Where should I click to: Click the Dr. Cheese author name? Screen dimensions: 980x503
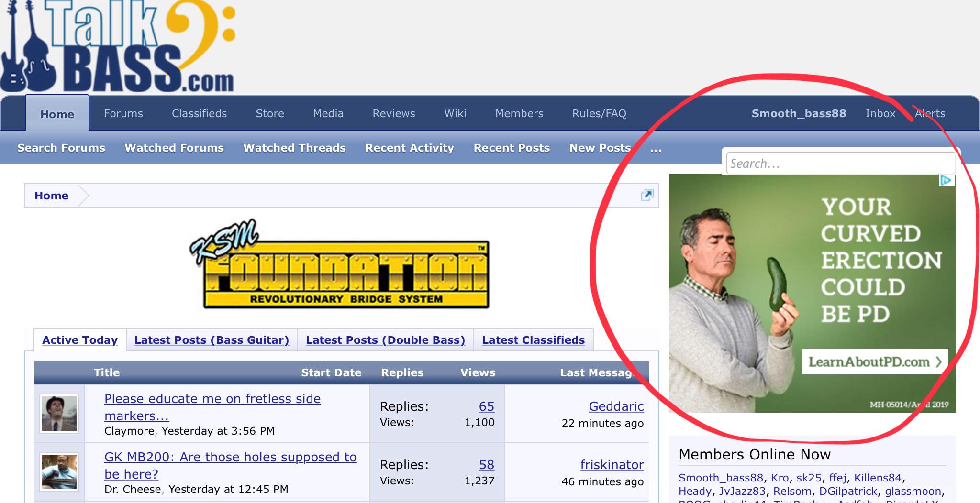pyautogui.click(x=133, y=489)
